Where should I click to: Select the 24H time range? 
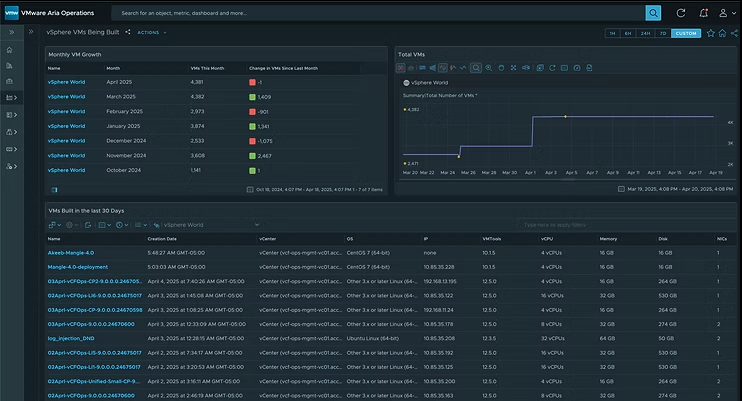[x=645, y=33]
